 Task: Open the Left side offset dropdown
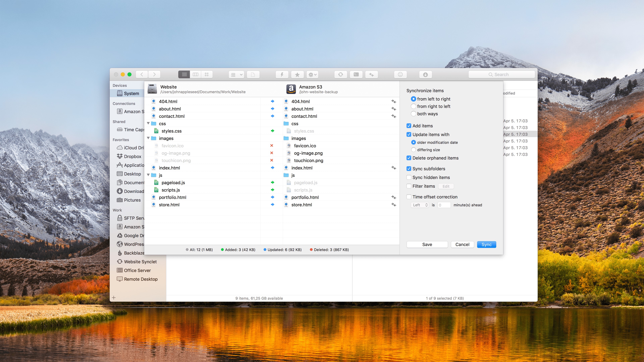tap(420, 205)
